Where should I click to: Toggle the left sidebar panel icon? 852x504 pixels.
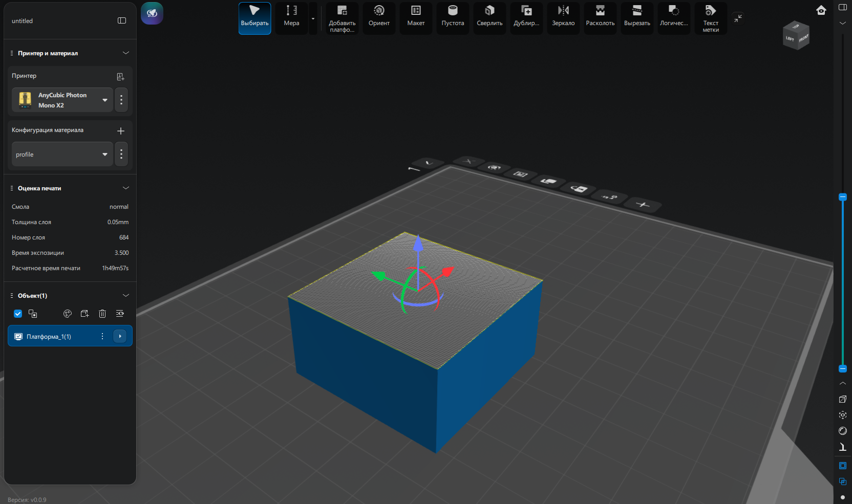pos(122,20)
